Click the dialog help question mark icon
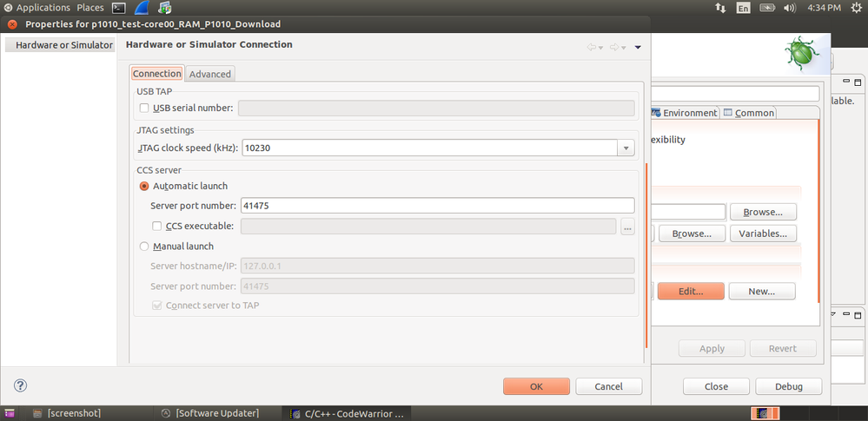Screen dimensions: 868x421 click(x=21, y=385)
